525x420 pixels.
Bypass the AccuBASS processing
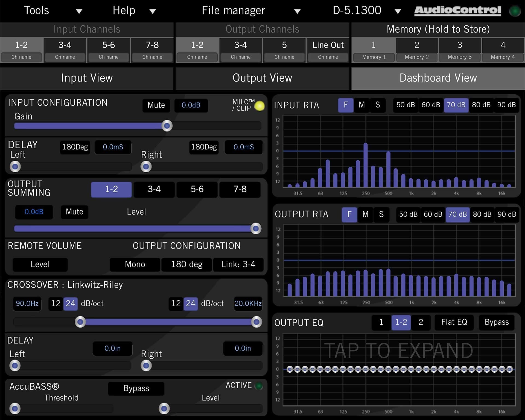136,388
